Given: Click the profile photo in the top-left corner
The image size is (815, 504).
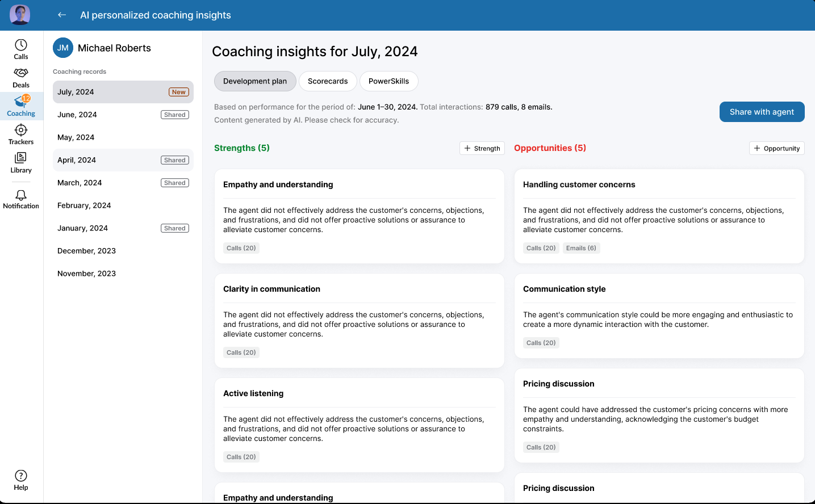Looking at the screenshot, I should point(19,15).
